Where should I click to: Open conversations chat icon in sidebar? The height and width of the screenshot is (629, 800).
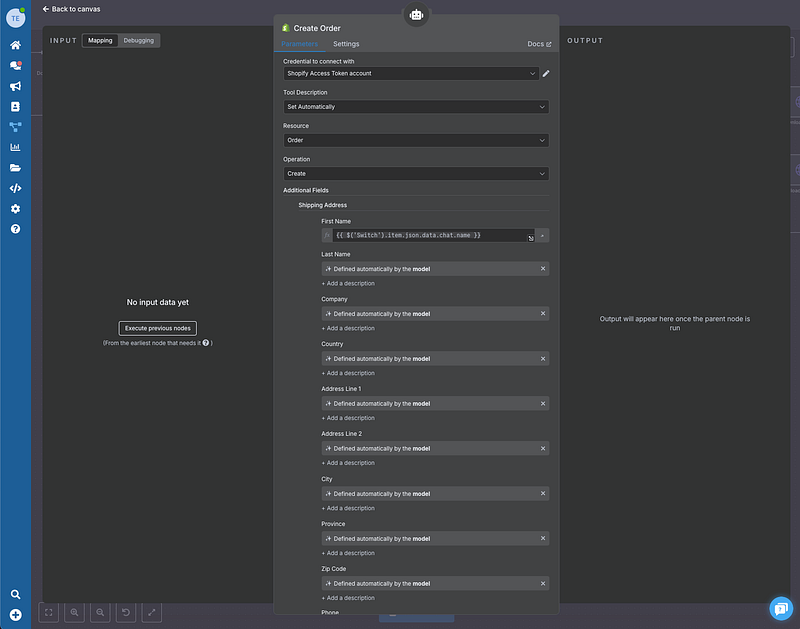click(x=15, y=66)
